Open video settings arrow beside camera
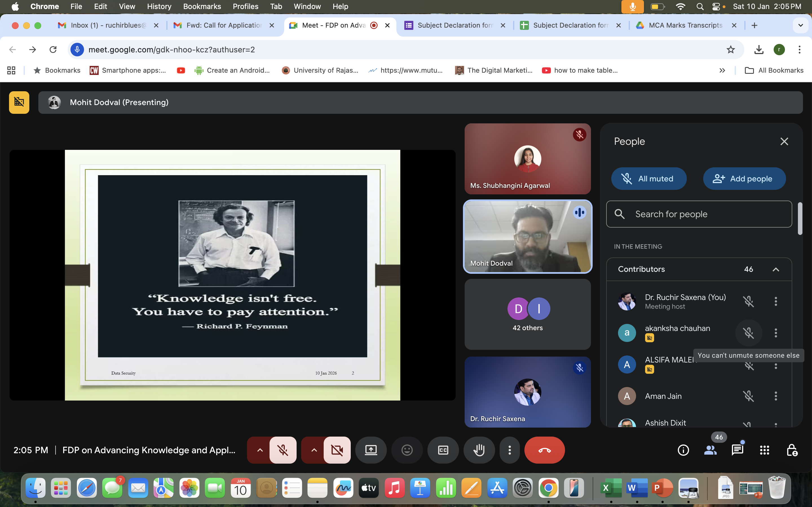The width and height of the screenshot is (812, 507). click(x=314, y=450)
